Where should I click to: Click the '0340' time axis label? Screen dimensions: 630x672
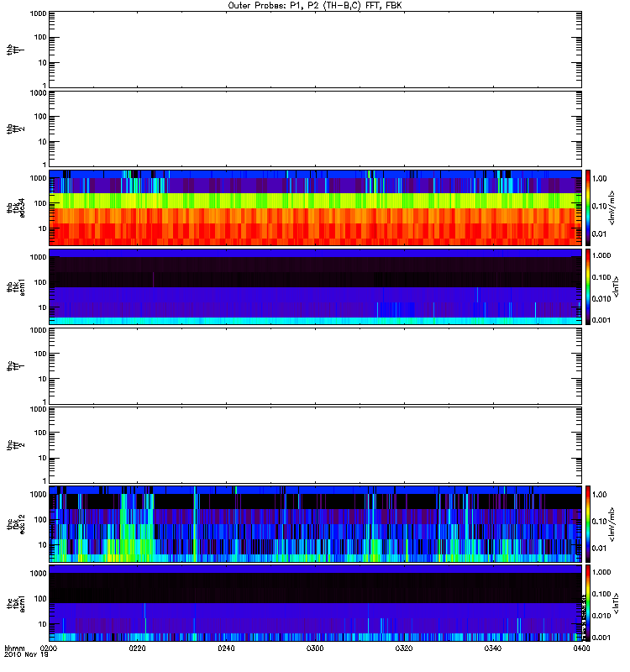492,648
